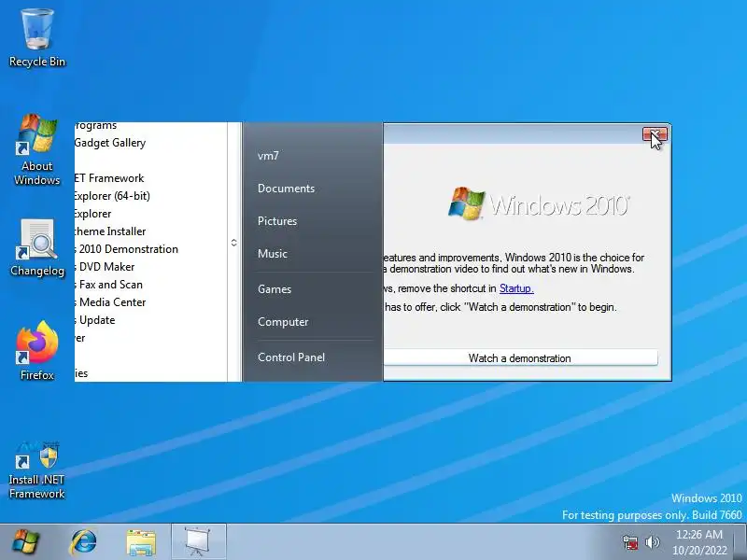Open the file explorer taskbar icon

click(x=141, y=542)
